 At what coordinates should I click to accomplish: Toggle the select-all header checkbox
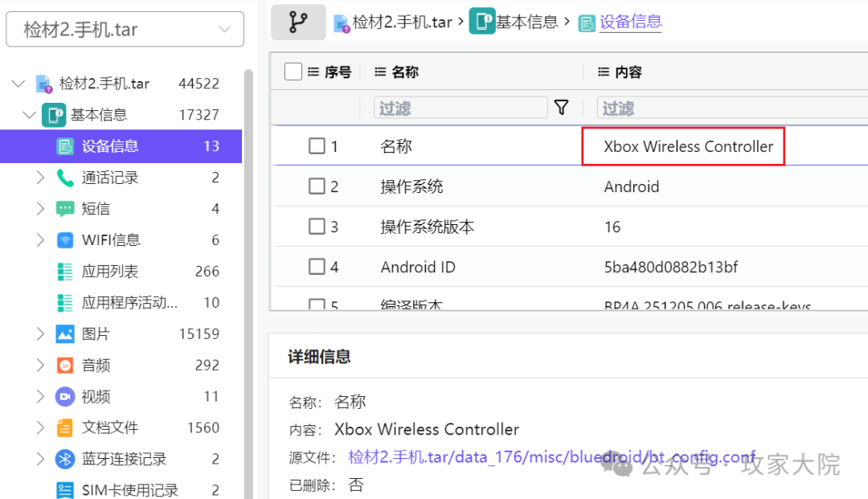tap(293, 72)
